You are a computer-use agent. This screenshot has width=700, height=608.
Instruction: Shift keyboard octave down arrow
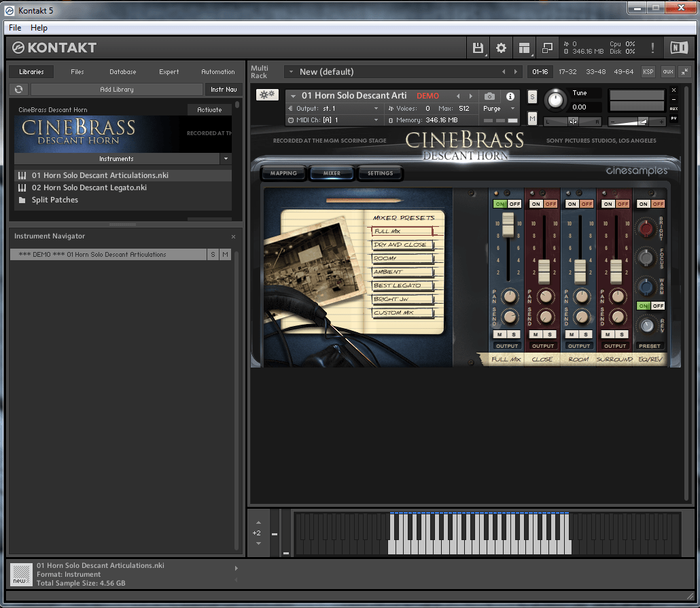tap(258, 543)
